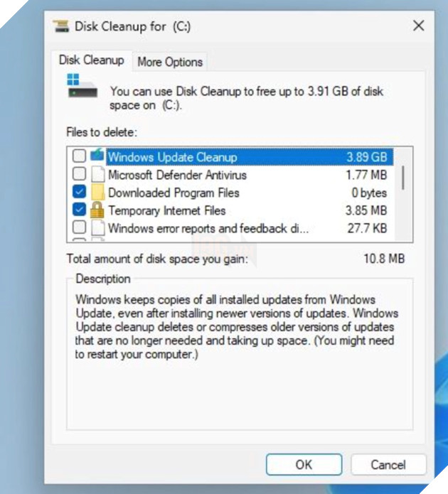The image size is (448, 494).
Task: Click the 27.7 KB size value
Action: pos(368,228)
